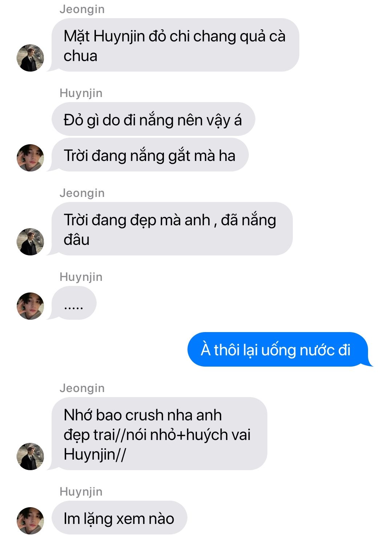Tap the Jeongin name above 'Trời đang đẹp'
Screen dimensions: 392x541
coord(82,193)
